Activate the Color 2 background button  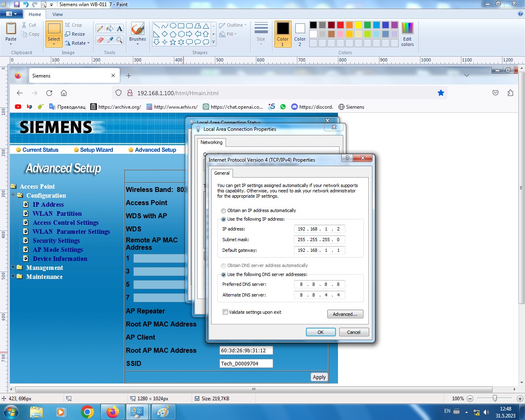click(300, 34)
